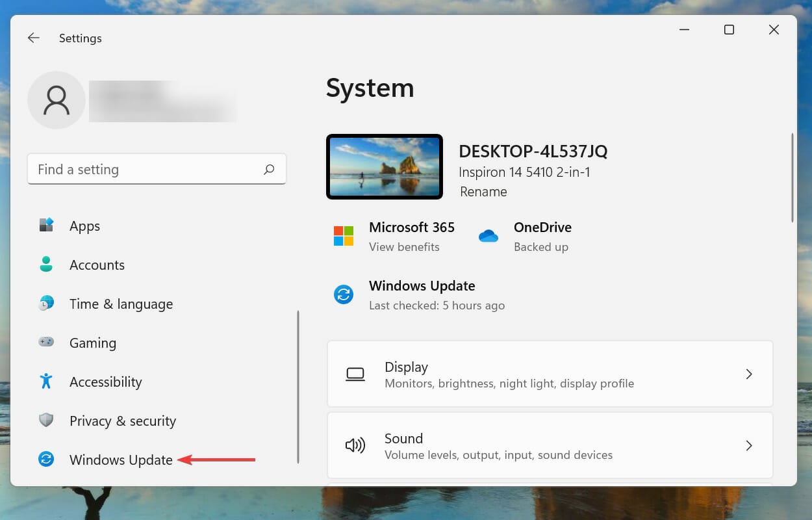Open Accounts settings via its icon

click(x=46, y=265)
